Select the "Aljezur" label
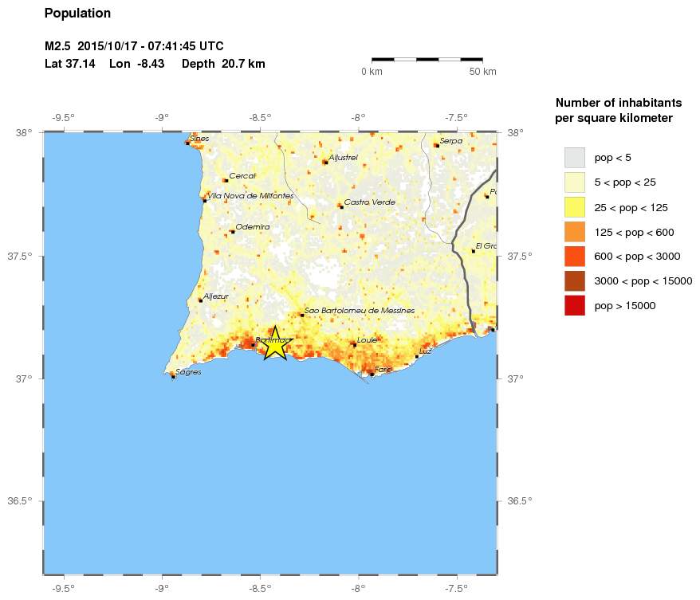 216,296
